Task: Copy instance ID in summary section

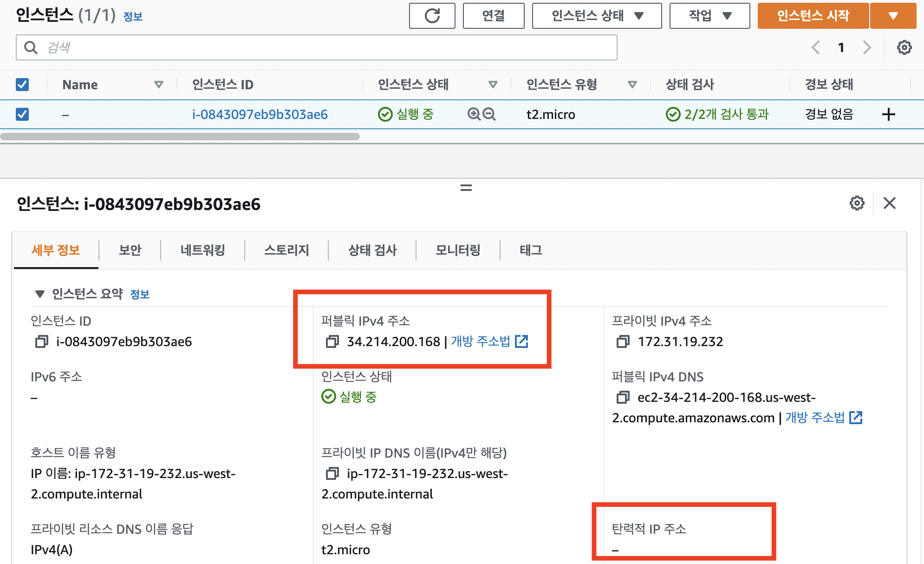Action: click(42, 342)
